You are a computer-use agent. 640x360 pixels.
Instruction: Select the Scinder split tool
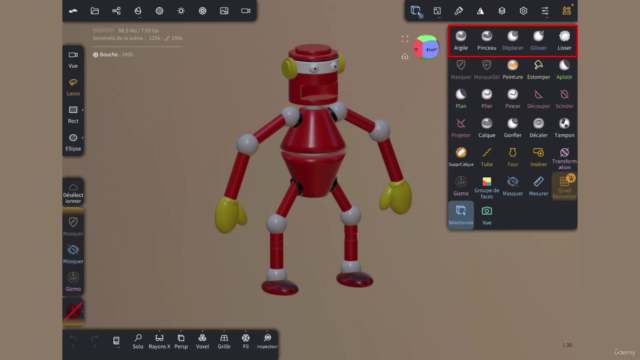(x=564, y=99)
